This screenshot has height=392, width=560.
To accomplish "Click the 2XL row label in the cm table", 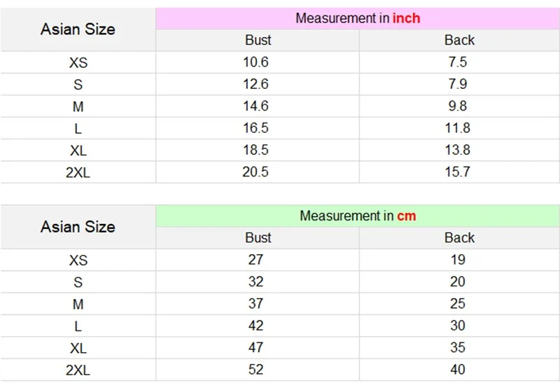I will click(x=78, y=370).
